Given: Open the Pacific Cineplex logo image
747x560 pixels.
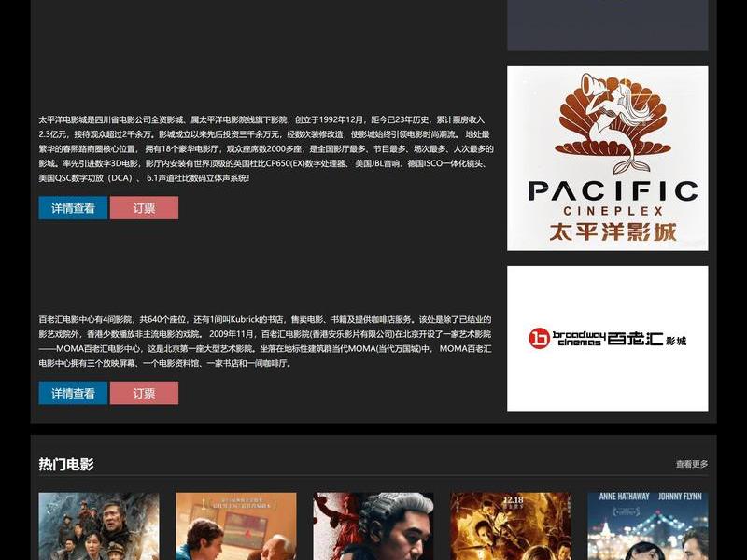Looking at the screenshot, I should 608,159.
